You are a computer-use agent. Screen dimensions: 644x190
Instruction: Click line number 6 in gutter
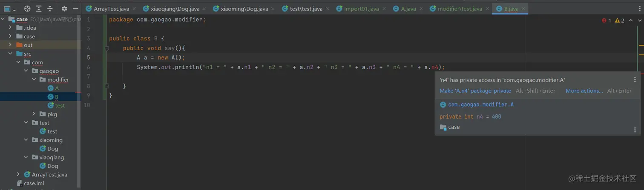[x=88, y=67]
